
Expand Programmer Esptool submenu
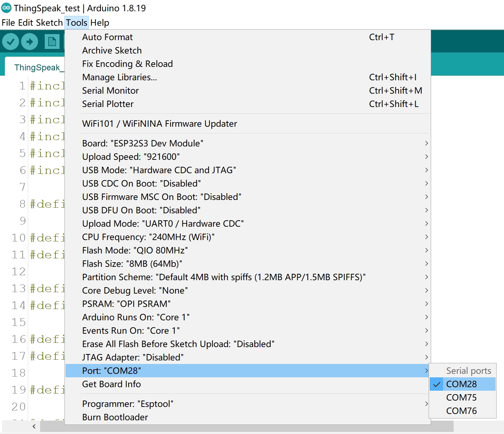pos(248,404)
